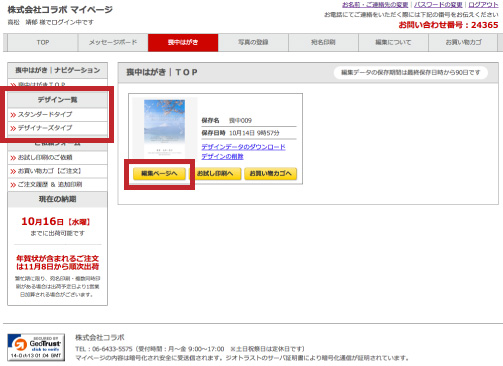
Task: Click the 喪中はがき｜TOP panel heading
Action: (162, 72)
